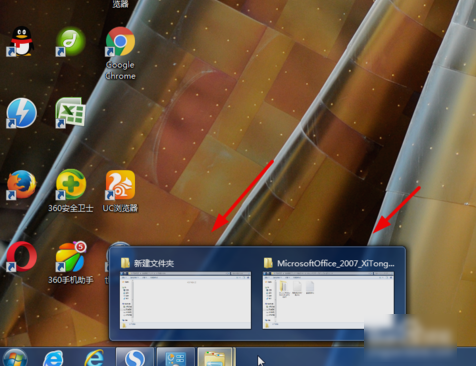Open the second Internet Explorer taskbar icon
Image resolution: width=476 pixels, height=366 pixels.
(x=94, y=358)
